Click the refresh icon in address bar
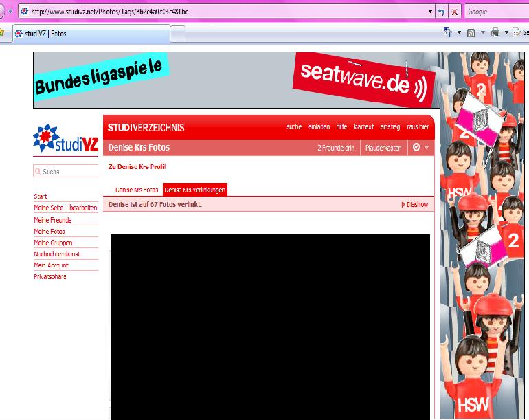Viewport: 529px width, 420px height. pos(442,12)
